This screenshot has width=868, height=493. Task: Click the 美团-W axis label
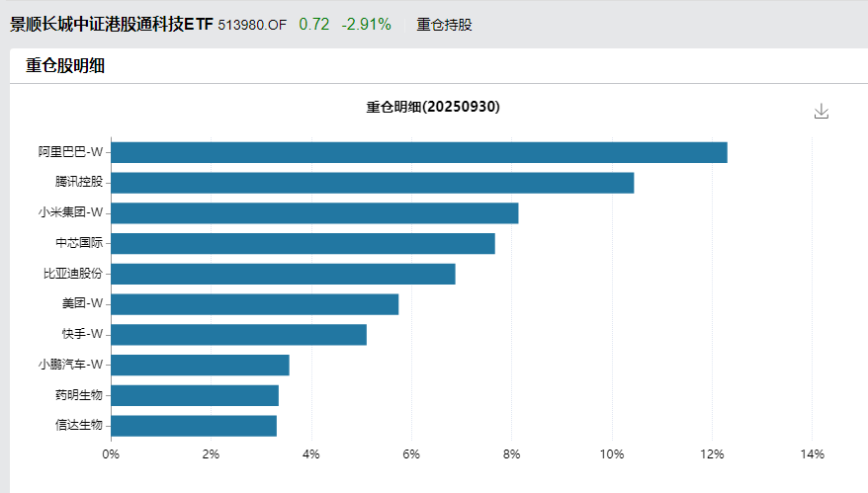[x=82, y=303]
